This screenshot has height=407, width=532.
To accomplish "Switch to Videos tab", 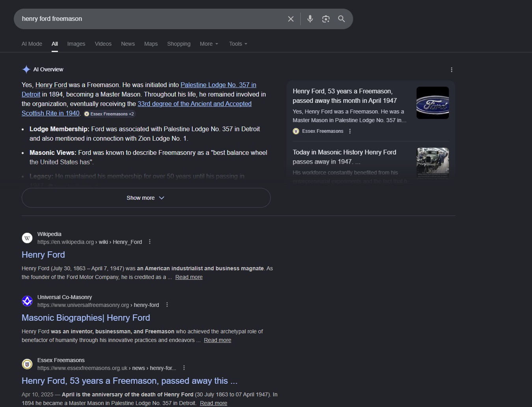I will [103, 44].
